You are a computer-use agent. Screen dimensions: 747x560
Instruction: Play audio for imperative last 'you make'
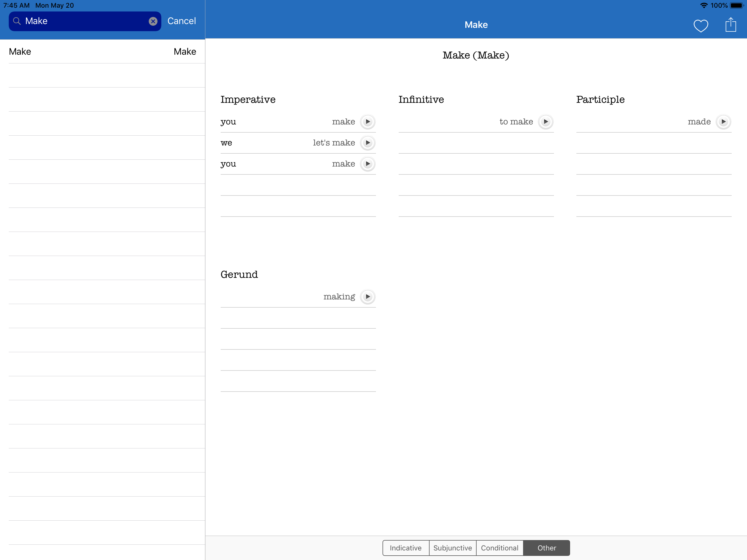(x=368, y=164)
